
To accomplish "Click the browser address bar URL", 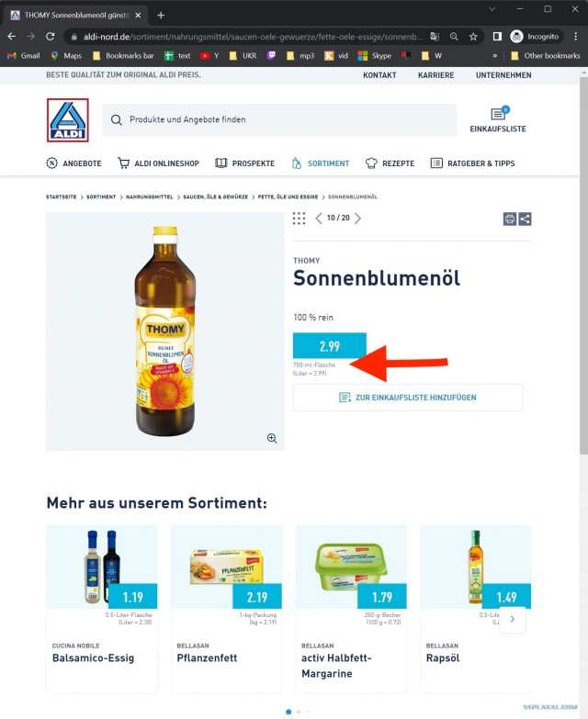I will click(253, 36).
